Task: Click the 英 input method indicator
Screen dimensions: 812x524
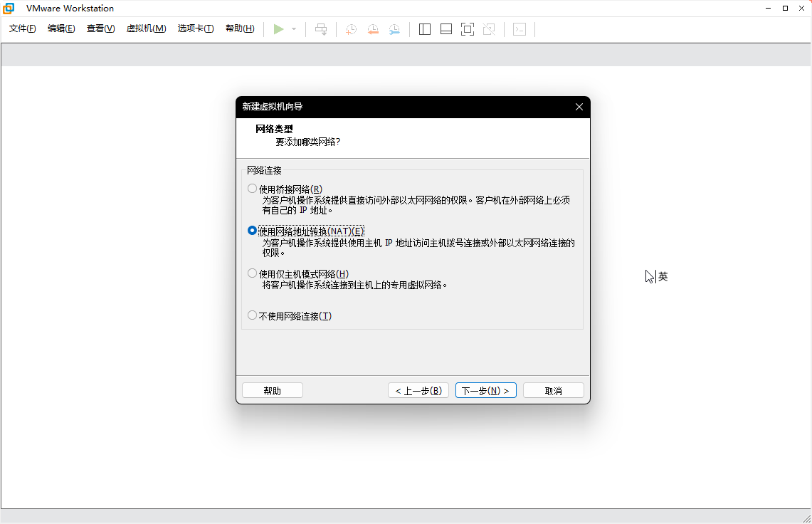Action: pyautogui.click(x=663, y=277)
